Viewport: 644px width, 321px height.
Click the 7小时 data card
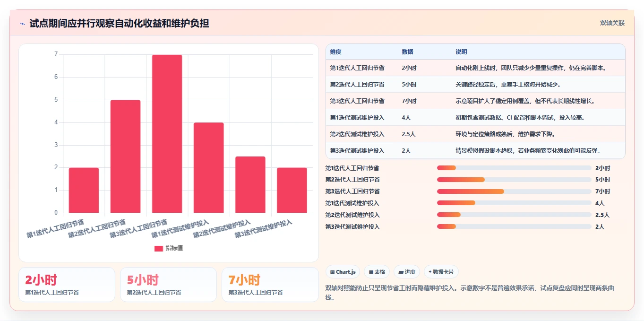click(270, 285)
